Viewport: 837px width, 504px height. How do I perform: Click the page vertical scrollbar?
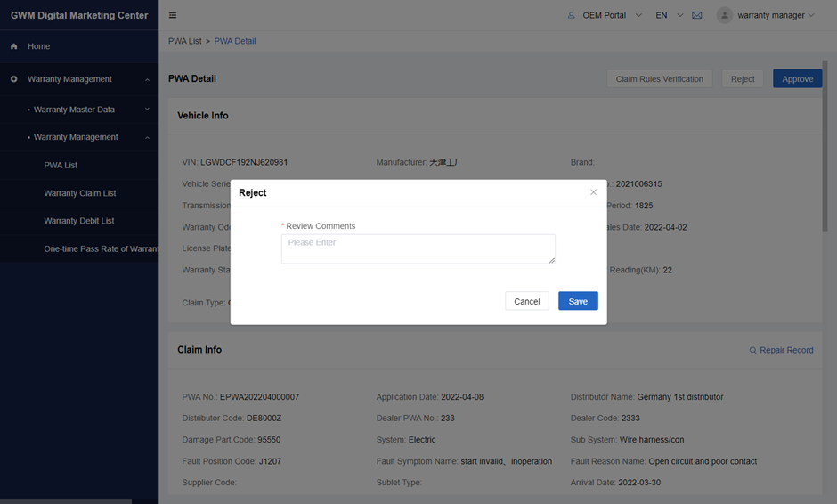click(x=825, y=146)
